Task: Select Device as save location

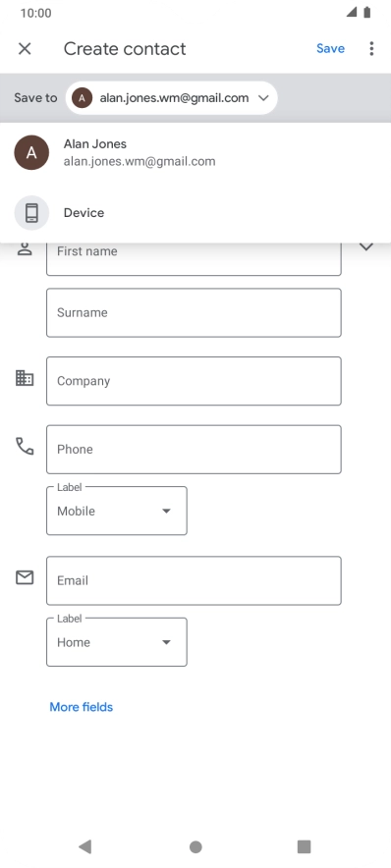Action: coord(195,212)
